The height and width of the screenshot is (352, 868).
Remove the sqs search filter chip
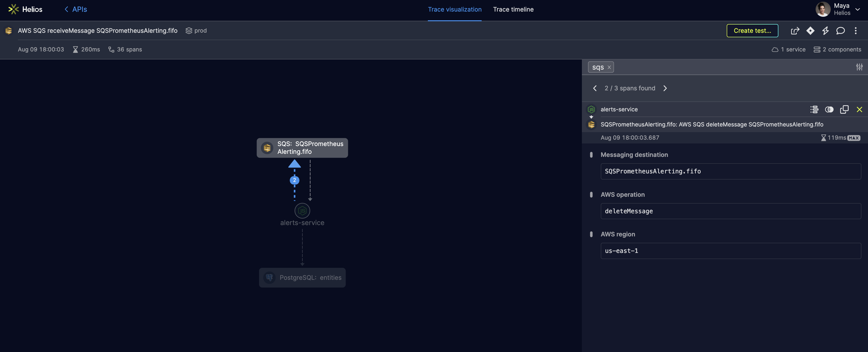click(609, 67)
